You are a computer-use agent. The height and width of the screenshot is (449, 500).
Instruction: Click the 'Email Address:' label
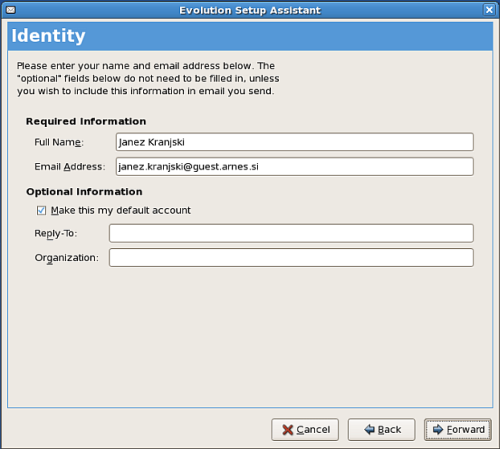point(70,167)
